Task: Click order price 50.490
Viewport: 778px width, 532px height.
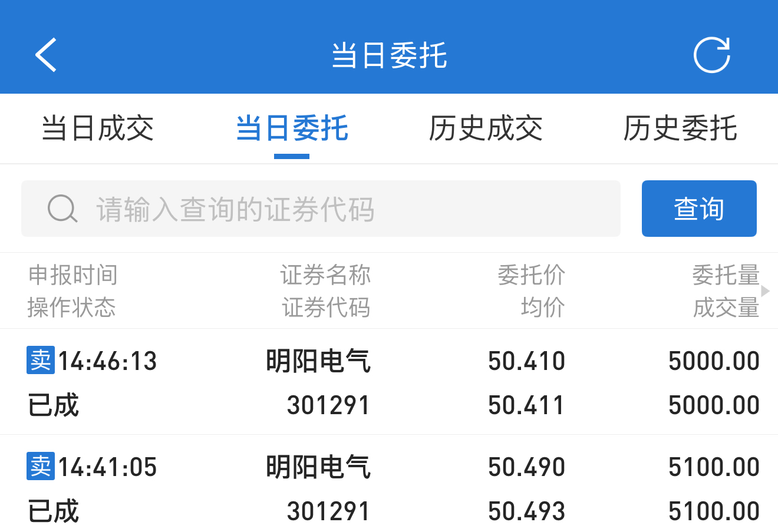Action: coord(527,467)
